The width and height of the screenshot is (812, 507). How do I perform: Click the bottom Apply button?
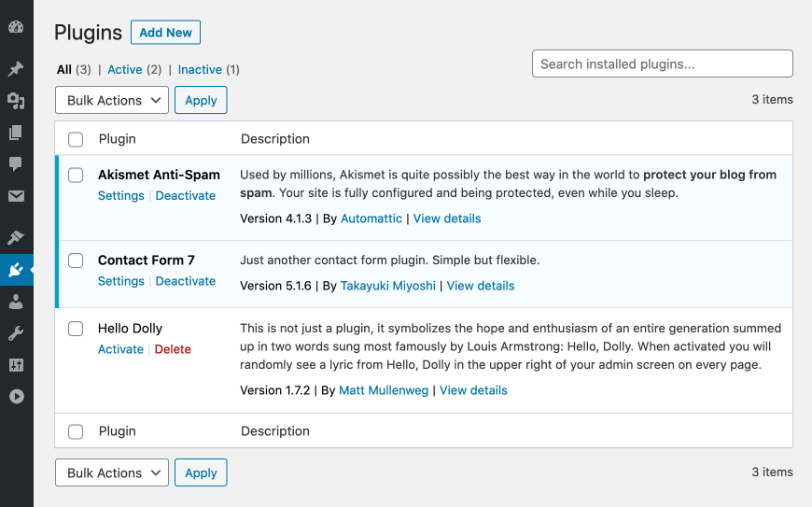201,472
